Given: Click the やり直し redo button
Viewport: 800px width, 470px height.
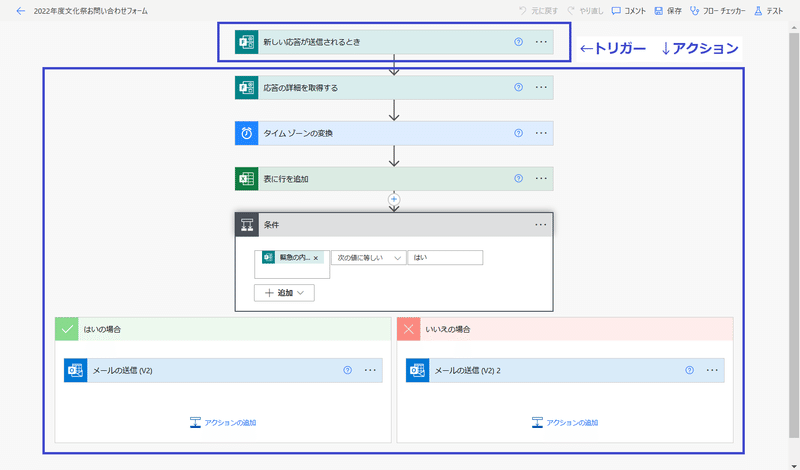Looking at the screenshot, I should [x=585, y=11].
